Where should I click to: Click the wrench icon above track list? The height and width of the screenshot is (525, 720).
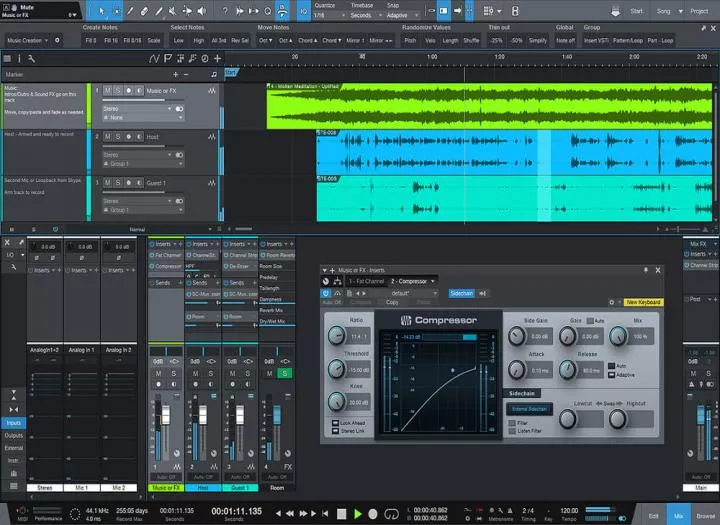pos(31,59)
